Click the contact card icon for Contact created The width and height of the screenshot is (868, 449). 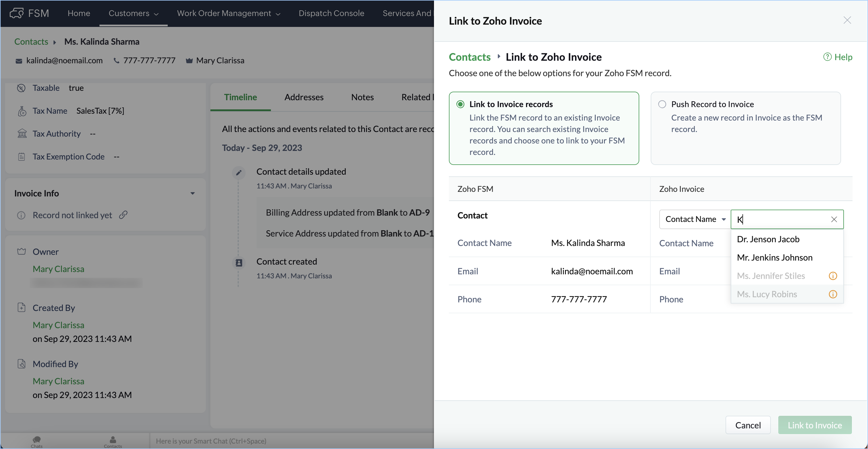239,263
